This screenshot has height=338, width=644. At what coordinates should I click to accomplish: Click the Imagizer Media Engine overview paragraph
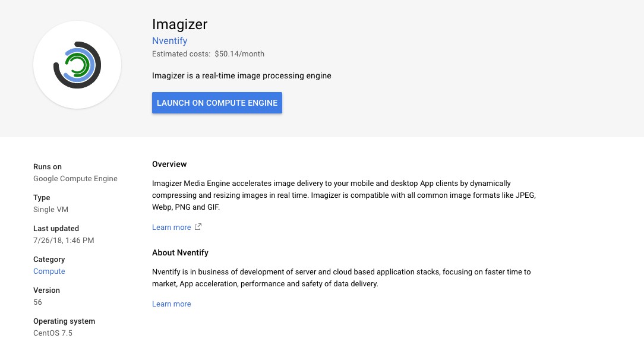[x=343, y=196]
